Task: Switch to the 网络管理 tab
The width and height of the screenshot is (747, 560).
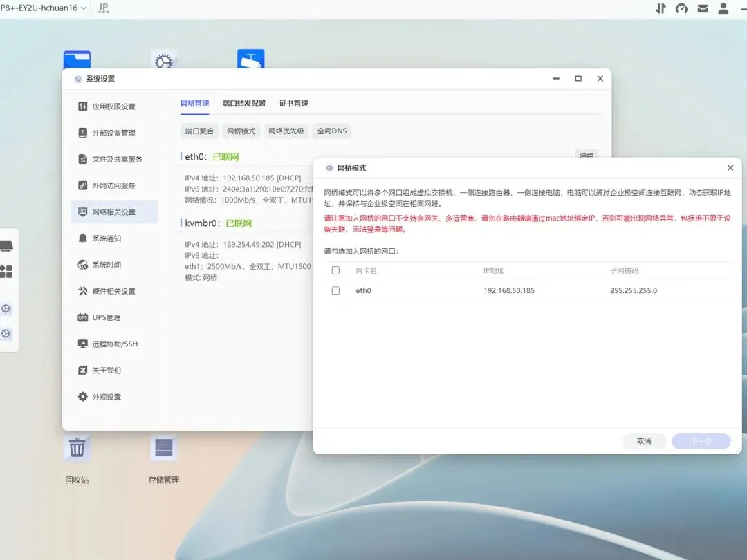Action: point(194,103)
